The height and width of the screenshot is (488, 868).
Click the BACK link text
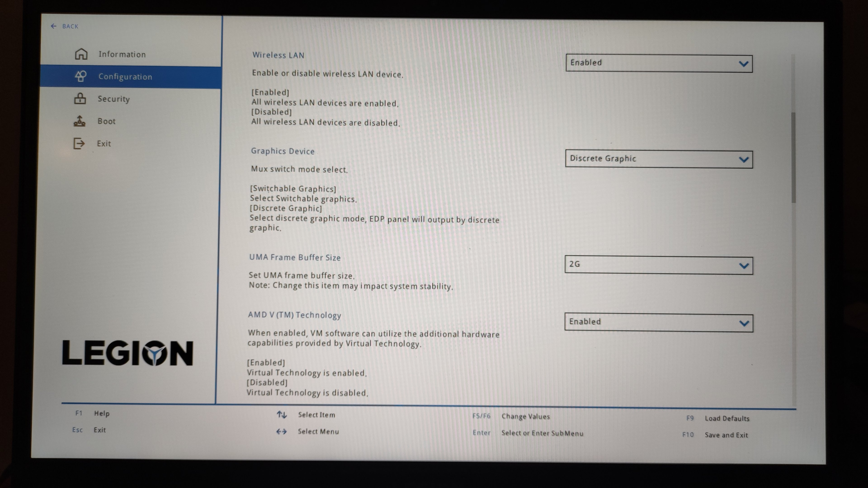click(70, 26)
